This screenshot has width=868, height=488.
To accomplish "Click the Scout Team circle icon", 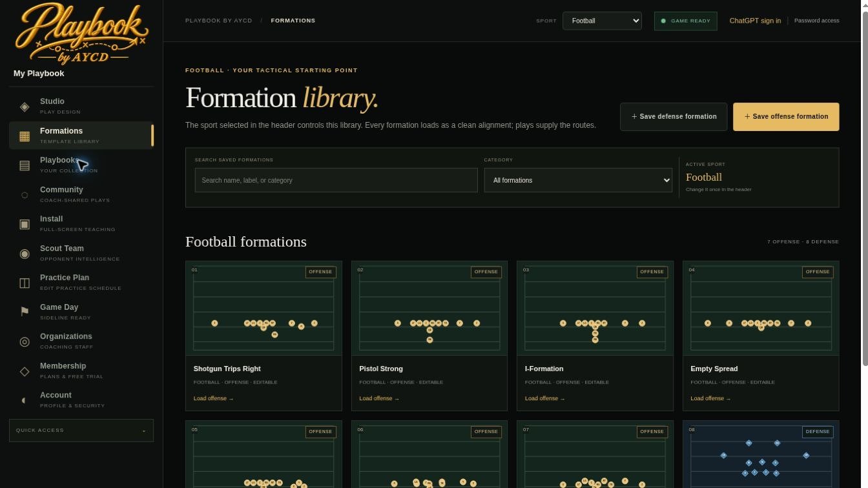I will click(25, 254).
